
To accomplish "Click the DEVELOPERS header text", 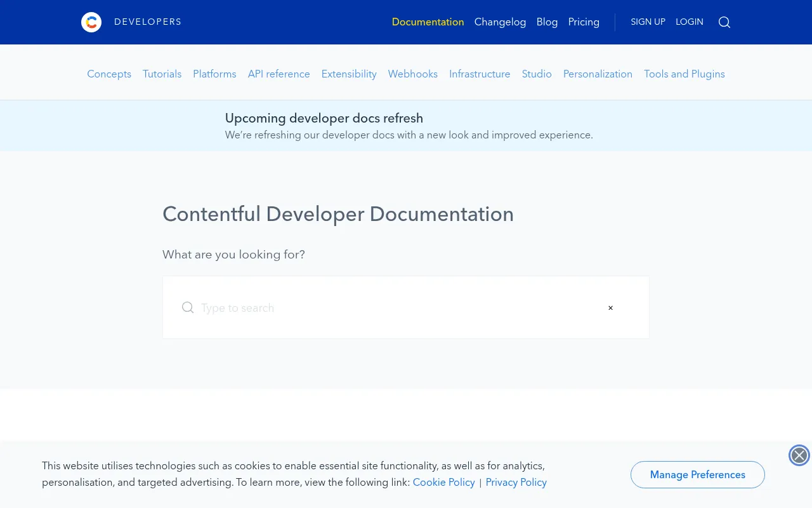I will click(x=148, y=22).
